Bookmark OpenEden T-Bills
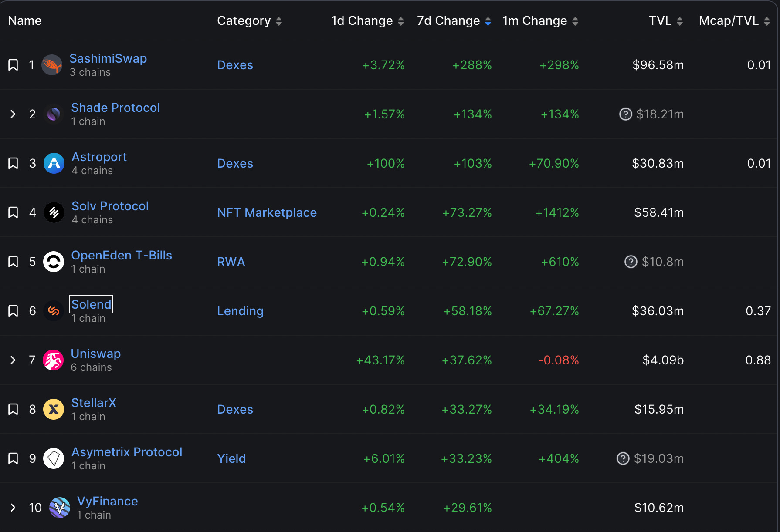Image resolution: width=780 pixels, height=532 pixels. coord(13,262)
